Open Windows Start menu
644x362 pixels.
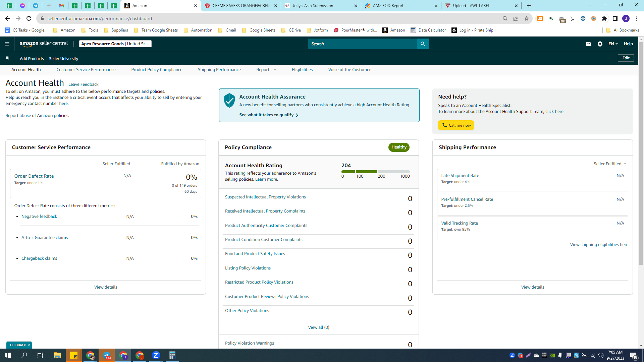click(8, 355)
